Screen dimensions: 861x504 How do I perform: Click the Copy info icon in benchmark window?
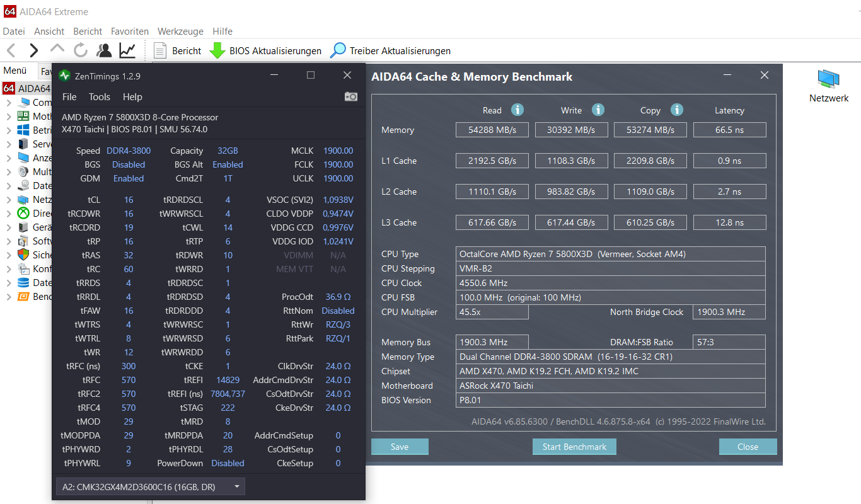pyautogui.click(x=676, y=110)
